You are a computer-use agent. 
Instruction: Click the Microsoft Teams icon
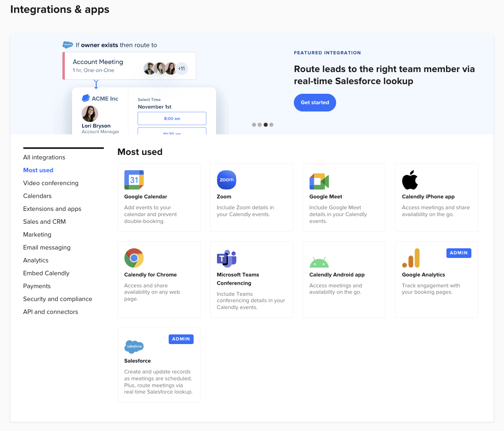[x=226, y=258]
